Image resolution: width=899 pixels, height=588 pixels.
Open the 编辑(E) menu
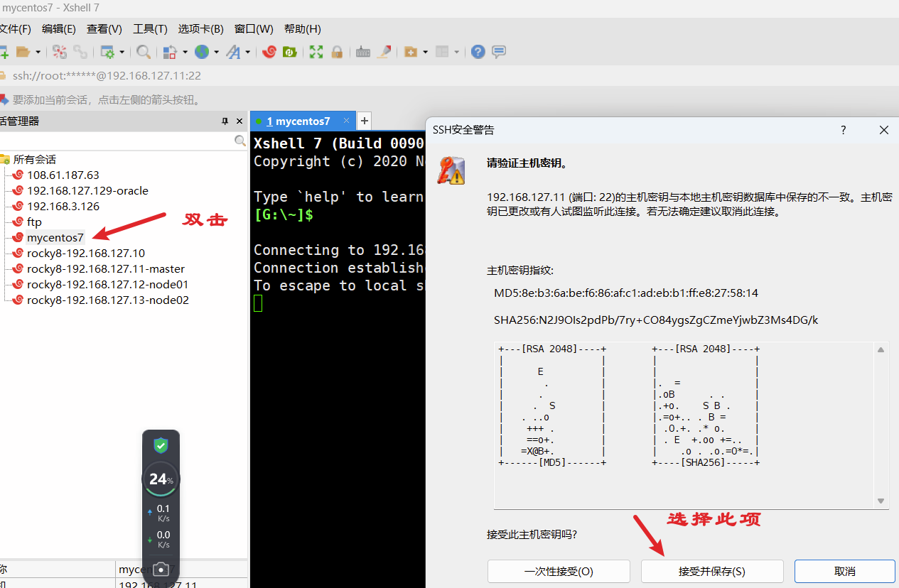[59, 29]
